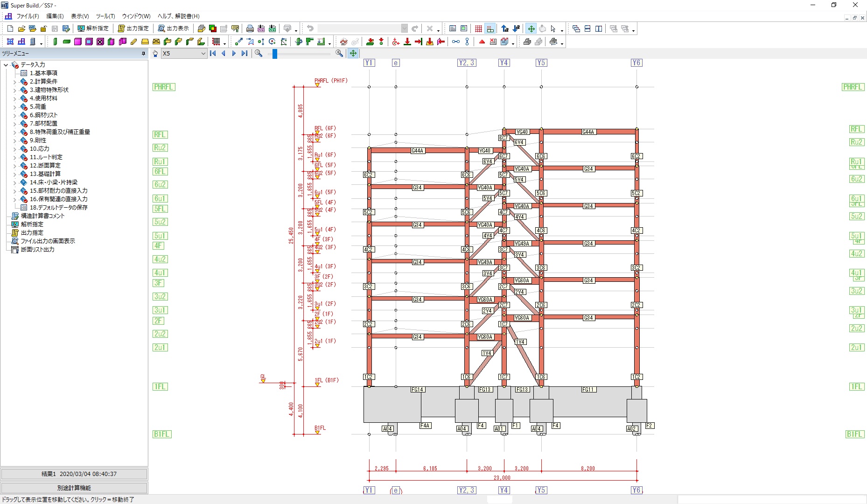This screenshot has width=867, height=504.
Task: Open the ヘルプ、解説書(H) menu
Action: (x=179, y=16)
